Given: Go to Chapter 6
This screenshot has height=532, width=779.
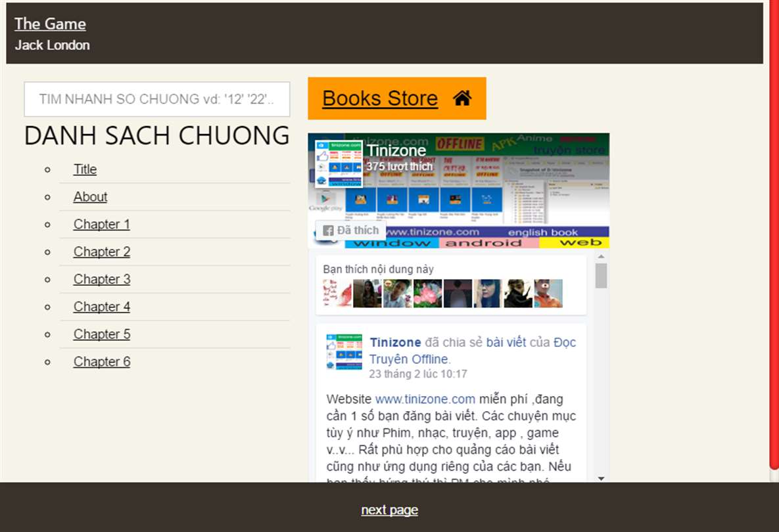Looking at the screenshot, I should point(102,361).
